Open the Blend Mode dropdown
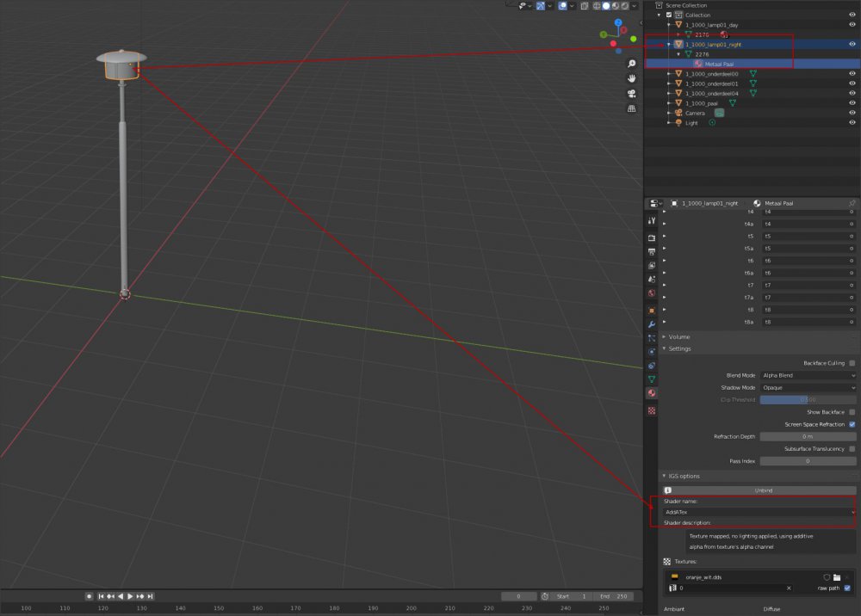Viewport: 861px width, 616px height. [x=808, y=375]
